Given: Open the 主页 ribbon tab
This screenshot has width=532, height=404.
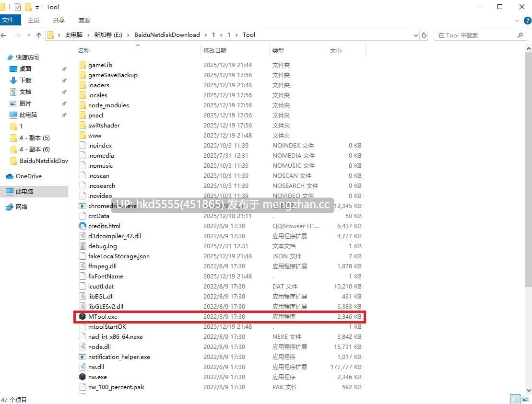Looking at the screenshot, I should click(x=33, y=20).
